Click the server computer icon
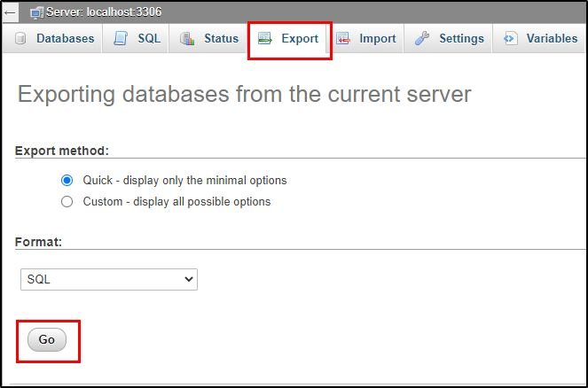Screen dimensions: 588x388 tap(36, 12)
